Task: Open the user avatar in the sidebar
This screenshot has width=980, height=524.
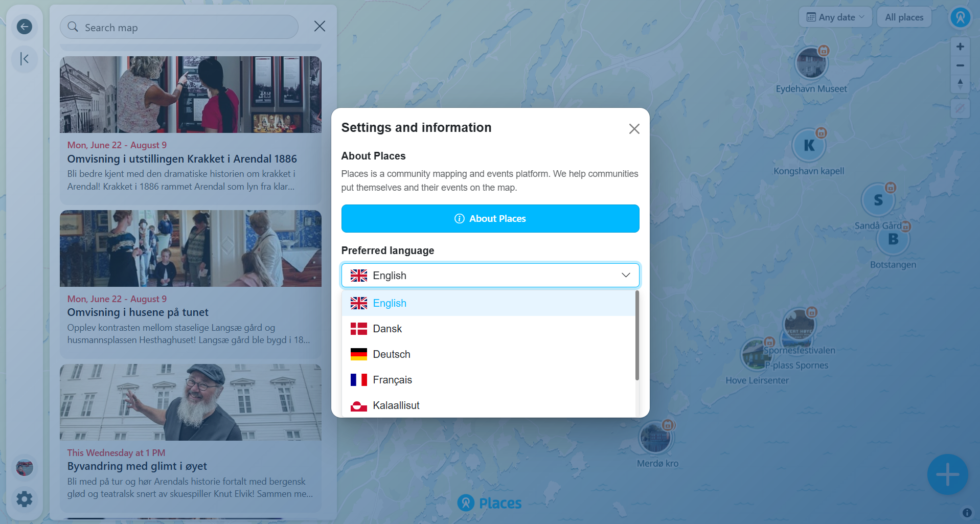Action: [x=24, y=467]
